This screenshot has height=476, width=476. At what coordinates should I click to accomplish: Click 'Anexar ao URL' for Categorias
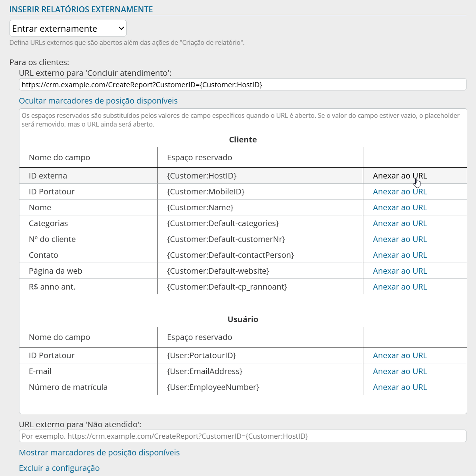tap(399, 223)
